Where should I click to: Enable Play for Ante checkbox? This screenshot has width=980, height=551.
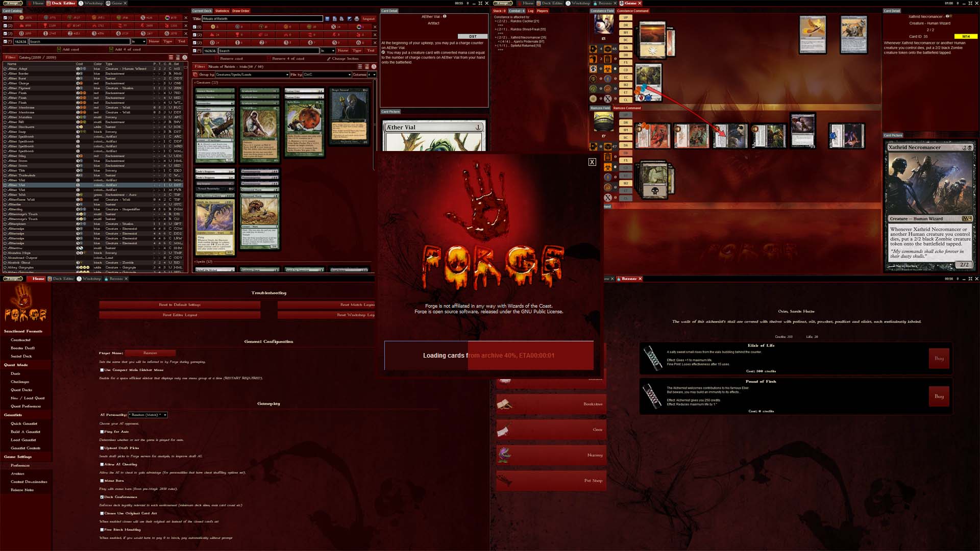click(102, 432)
